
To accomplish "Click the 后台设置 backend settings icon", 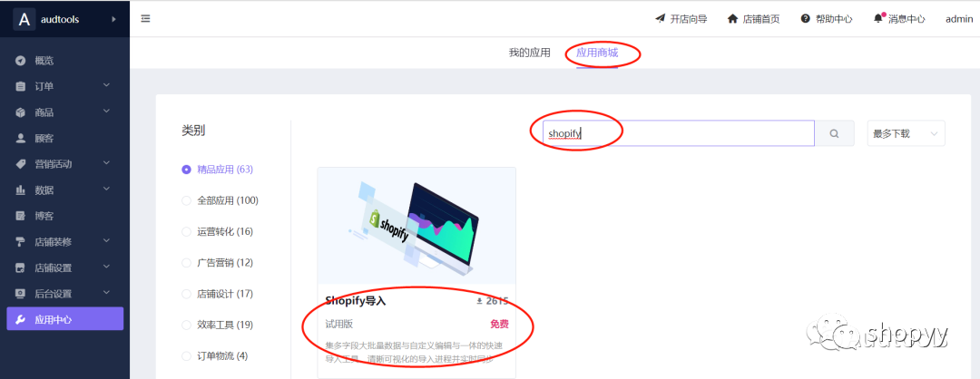I will (21, 294).
